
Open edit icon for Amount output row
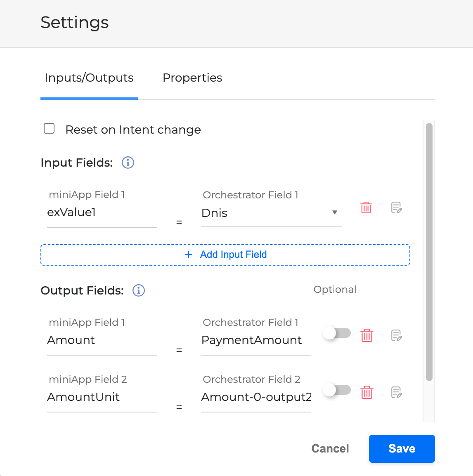396,335
